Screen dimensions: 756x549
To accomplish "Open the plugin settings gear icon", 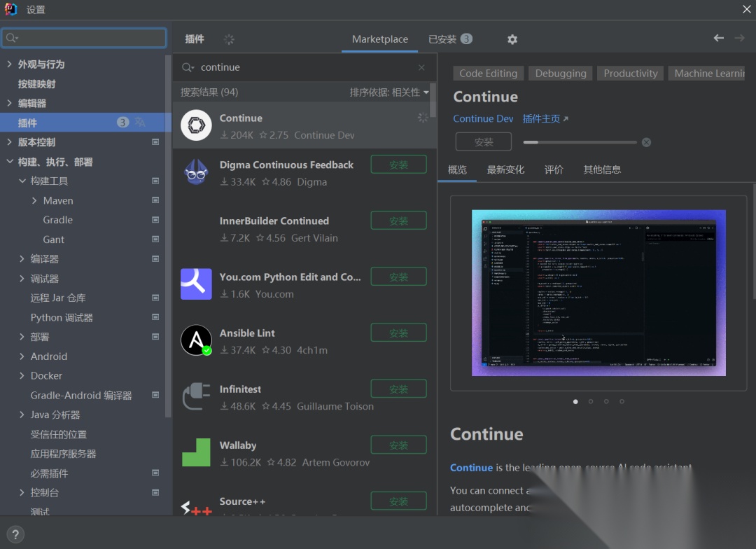I will pos(512,39).
